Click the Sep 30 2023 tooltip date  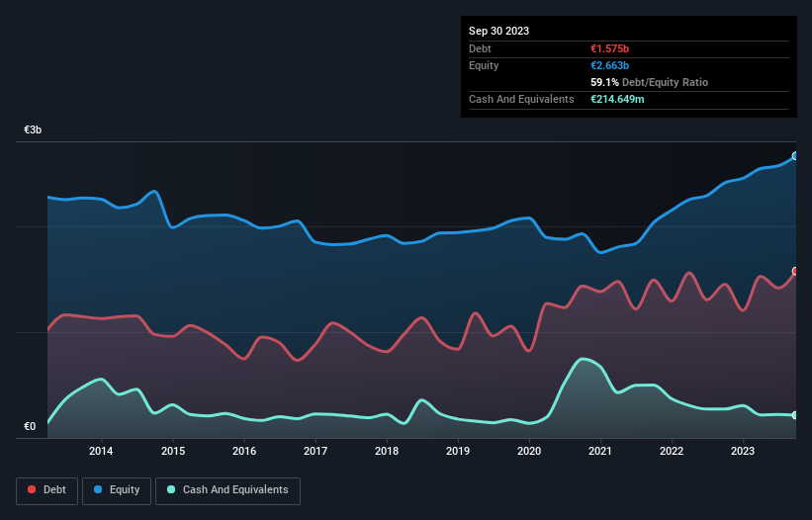498,31
